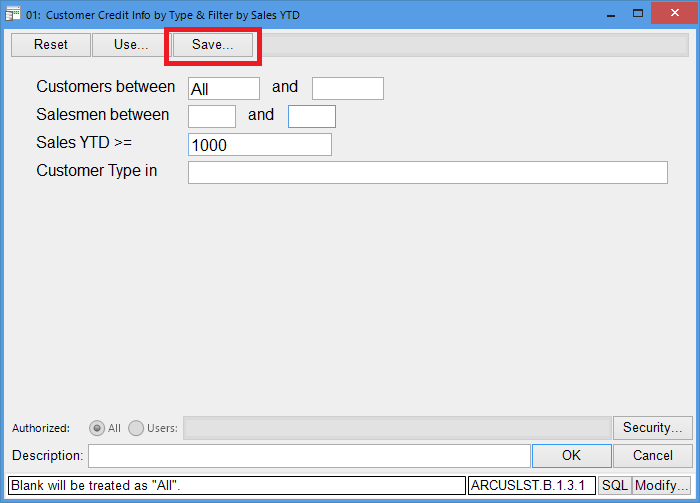Click the Save... button
The image size is (700, 503).
(x=212, y=45)
